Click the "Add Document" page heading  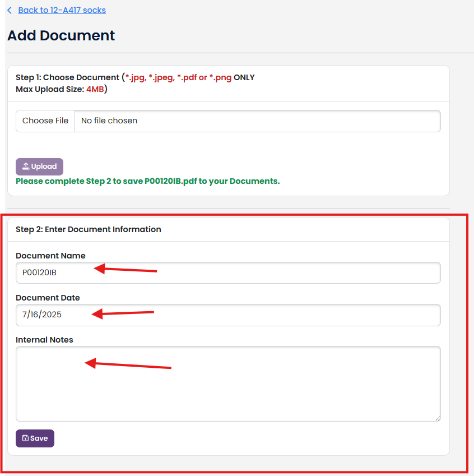coord(61,35)
